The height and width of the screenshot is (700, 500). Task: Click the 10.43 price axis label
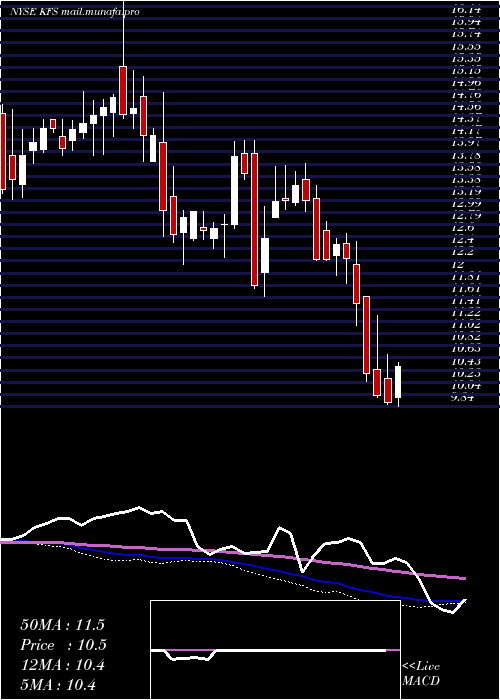[x=467, y=361]
